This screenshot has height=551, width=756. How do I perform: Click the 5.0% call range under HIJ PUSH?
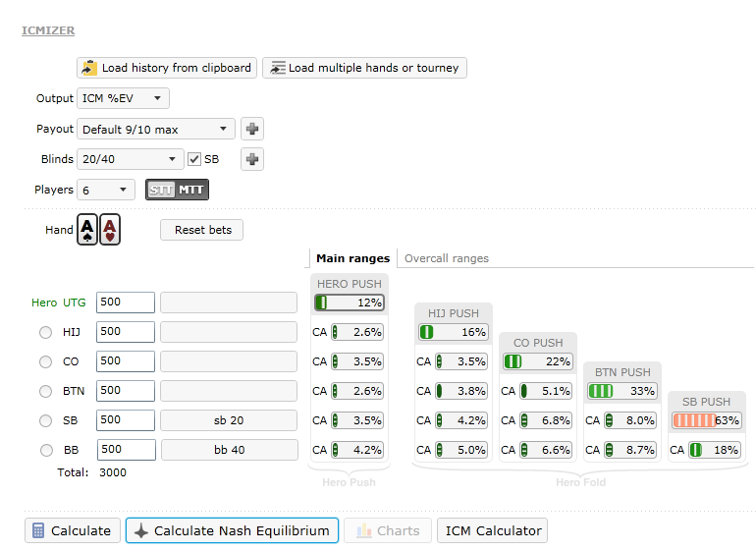[461, 450]
